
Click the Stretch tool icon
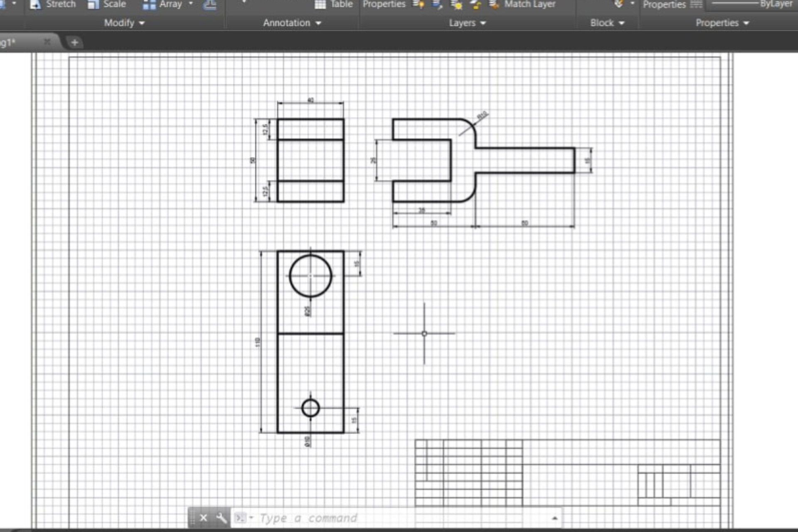34,4
